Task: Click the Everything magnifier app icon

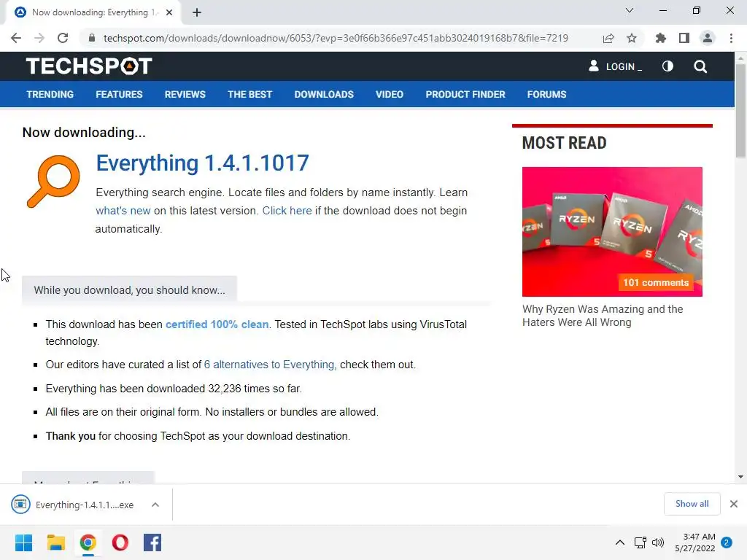Action: [53, 181]
